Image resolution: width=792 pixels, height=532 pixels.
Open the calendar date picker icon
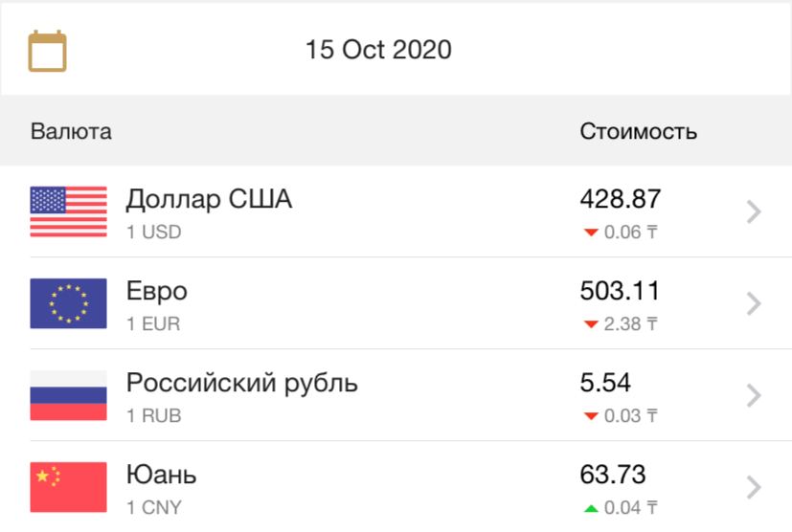(47, 51)
